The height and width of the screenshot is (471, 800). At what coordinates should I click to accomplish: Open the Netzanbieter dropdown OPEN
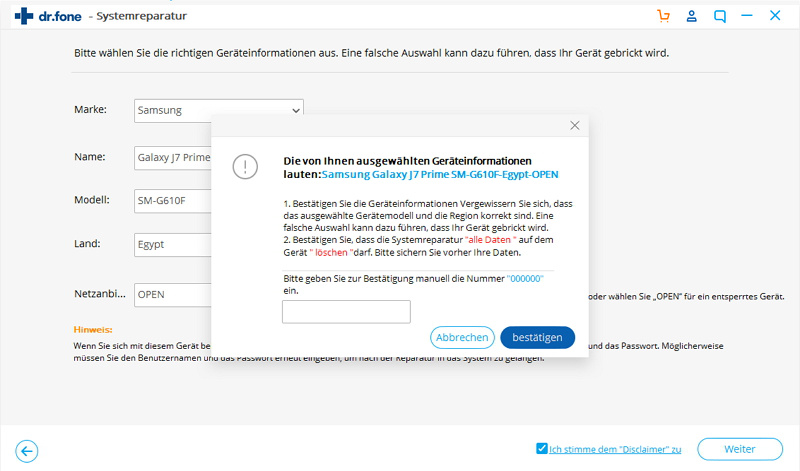pos(173,294)
